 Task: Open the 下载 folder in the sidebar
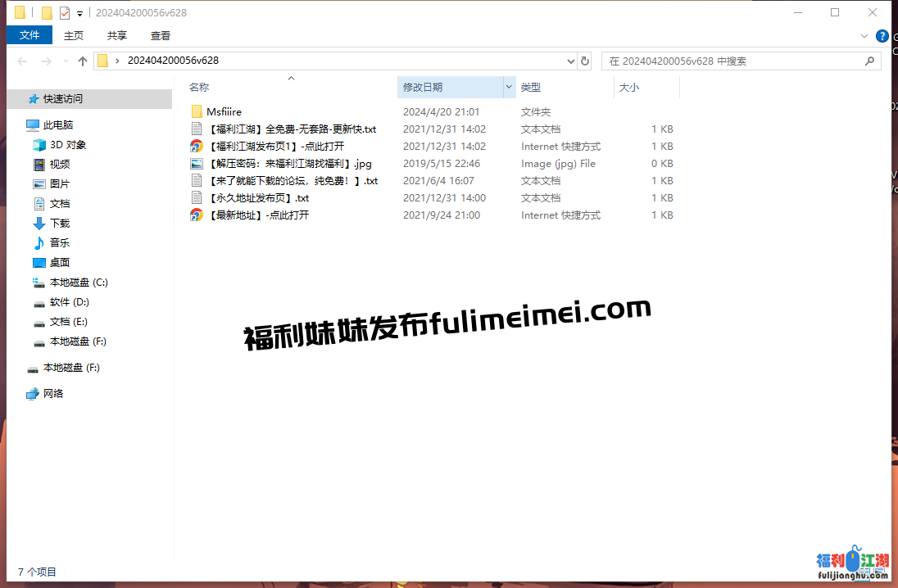pos(60,224)
